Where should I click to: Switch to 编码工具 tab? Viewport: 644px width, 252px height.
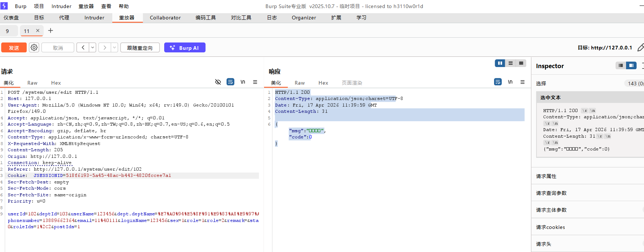[x=206, y=18]
